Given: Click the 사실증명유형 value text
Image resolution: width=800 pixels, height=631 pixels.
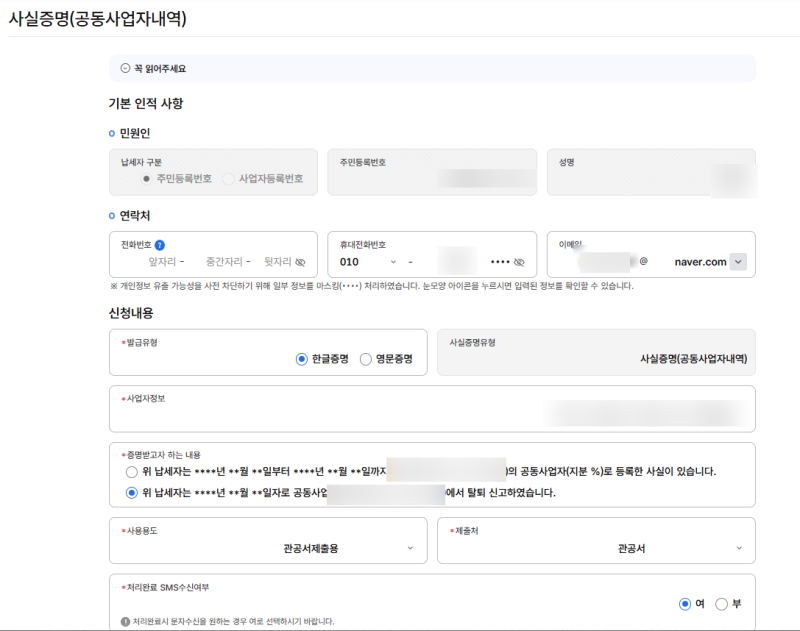Looking at the screenshot, I should pyautogui.click(x=693, y=359).
